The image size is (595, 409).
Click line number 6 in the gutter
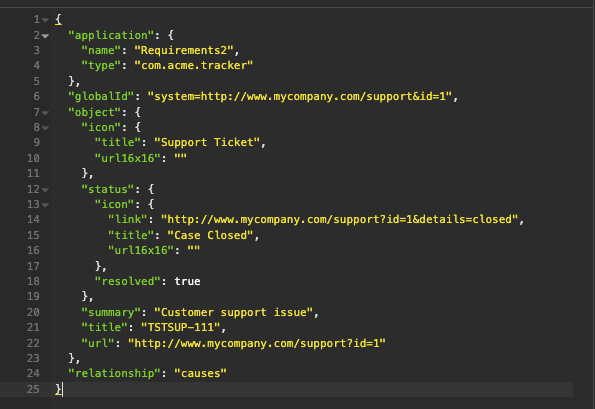coord(36,96)
